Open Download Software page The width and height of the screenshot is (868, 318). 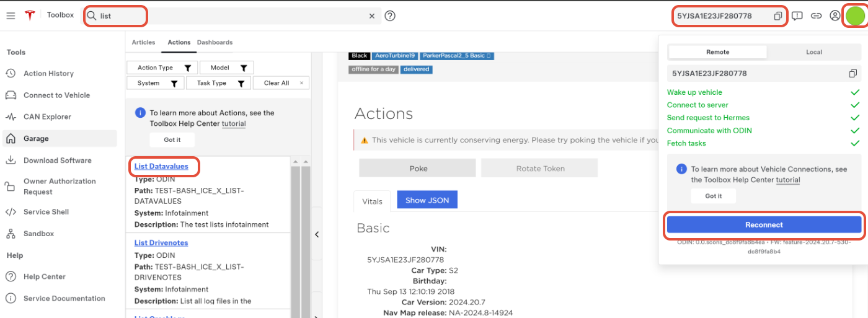pyautogui.click(x=57, y=160)
